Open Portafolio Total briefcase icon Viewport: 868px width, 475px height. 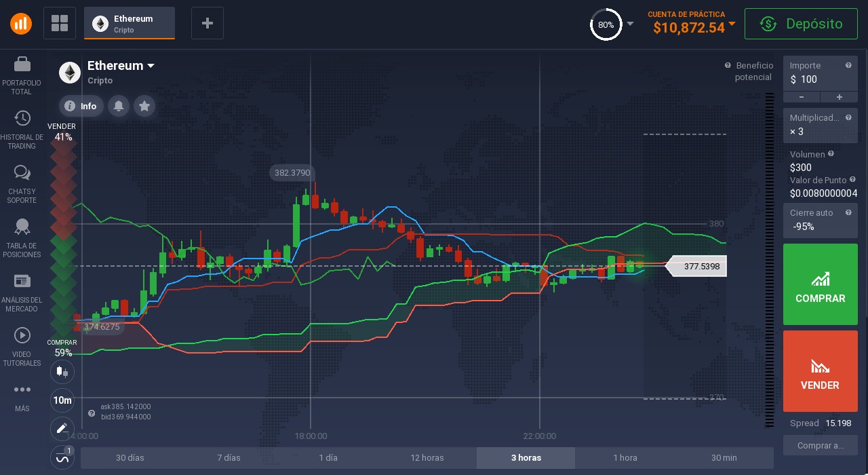click(x=22, y=65)
